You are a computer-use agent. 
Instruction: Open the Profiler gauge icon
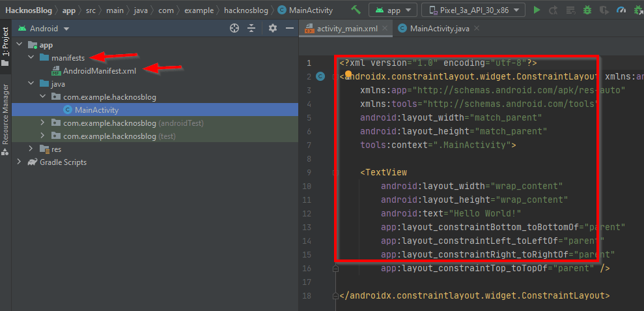623,10
